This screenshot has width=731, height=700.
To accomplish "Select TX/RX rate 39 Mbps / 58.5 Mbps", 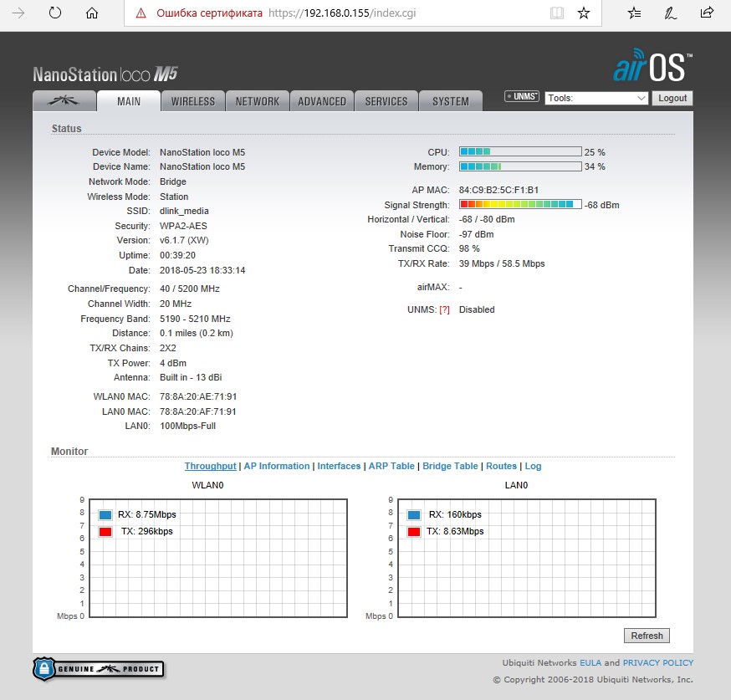I will tap(502, 263).
